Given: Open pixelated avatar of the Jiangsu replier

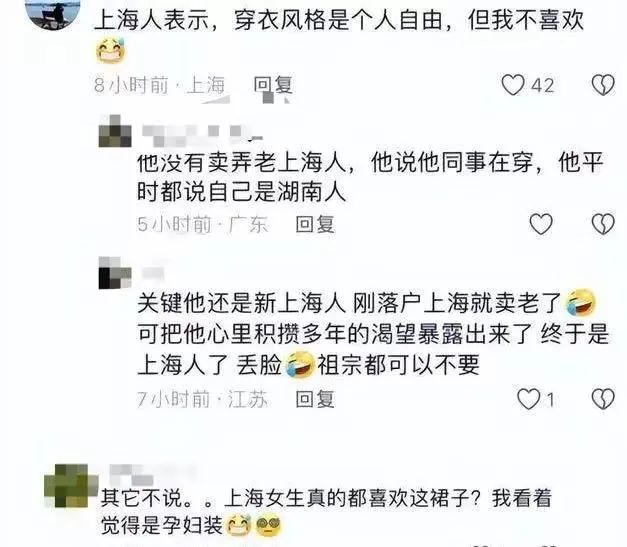Looking at the screenshot, I should (x=115, y=273).
